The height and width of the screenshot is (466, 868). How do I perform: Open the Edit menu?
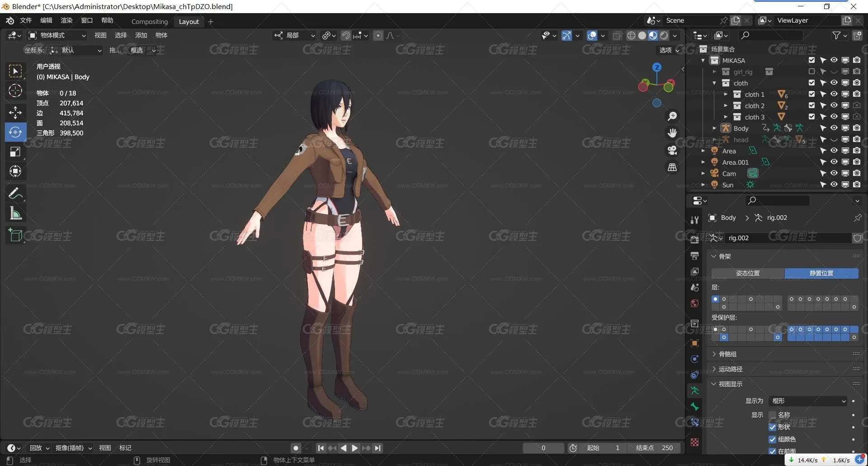(46, 20)
